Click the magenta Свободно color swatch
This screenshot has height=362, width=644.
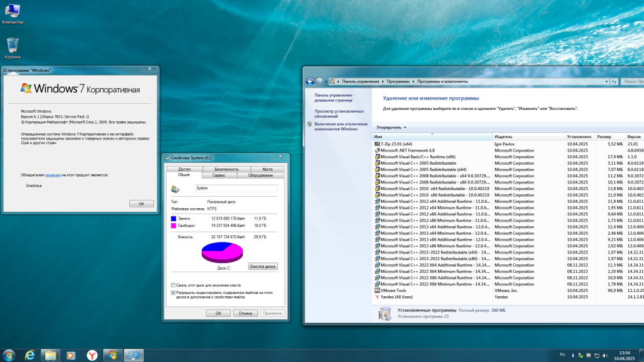click(173, 226)
